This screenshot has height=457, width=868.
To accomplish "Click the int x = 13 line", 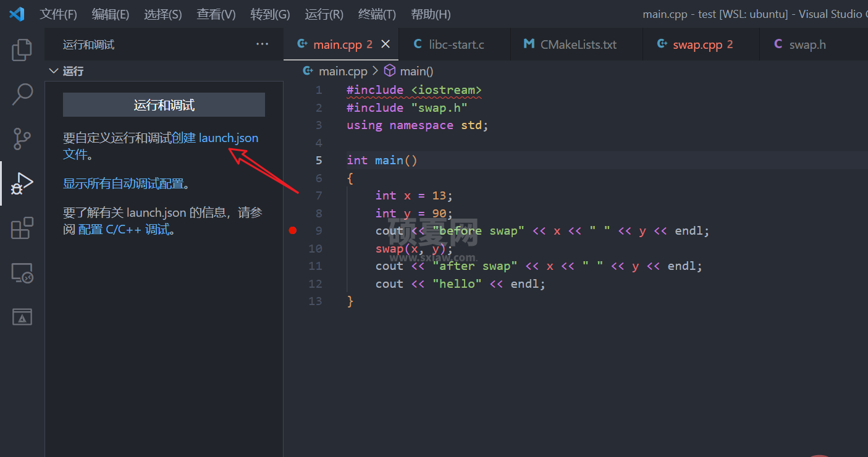I will pyautogui.click(x=414, y=196).
